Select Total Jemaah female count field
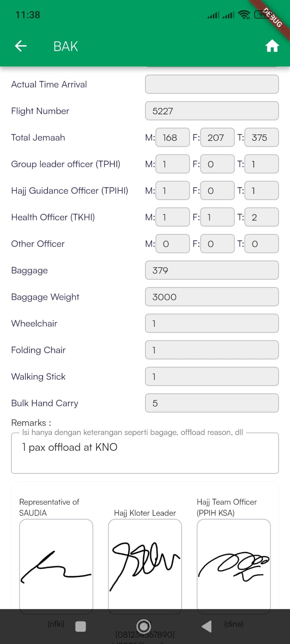Screen dimensions: 290x644 point(217,138)
